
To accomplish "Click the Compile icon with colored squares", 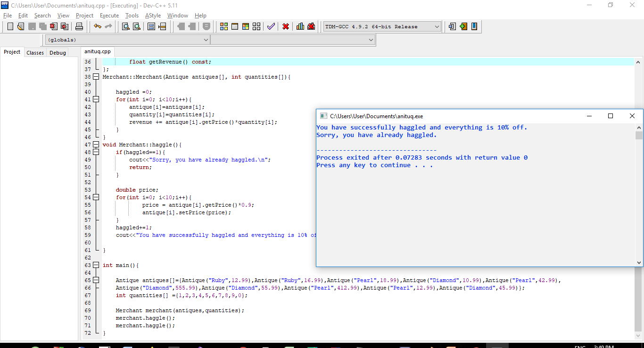I will 224,26.
